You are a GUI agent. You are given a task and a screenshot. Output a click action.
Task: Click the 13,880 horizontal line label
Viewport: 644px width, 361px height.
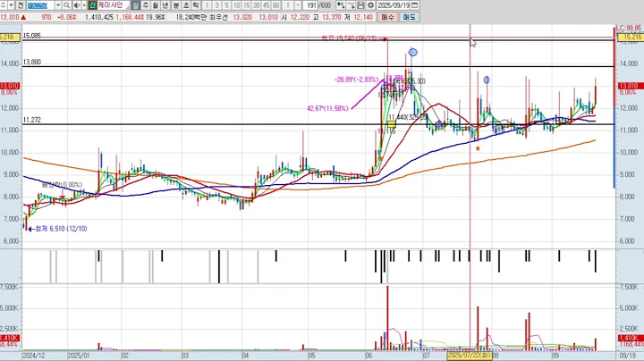(31, 62)
